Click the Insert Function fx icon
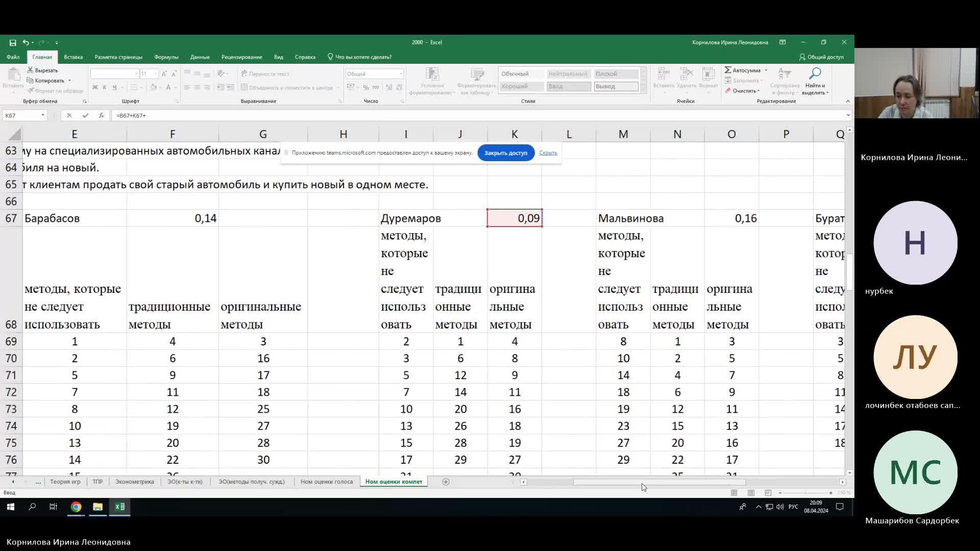Viewport: 980px width, 551px height. point(101,115)
